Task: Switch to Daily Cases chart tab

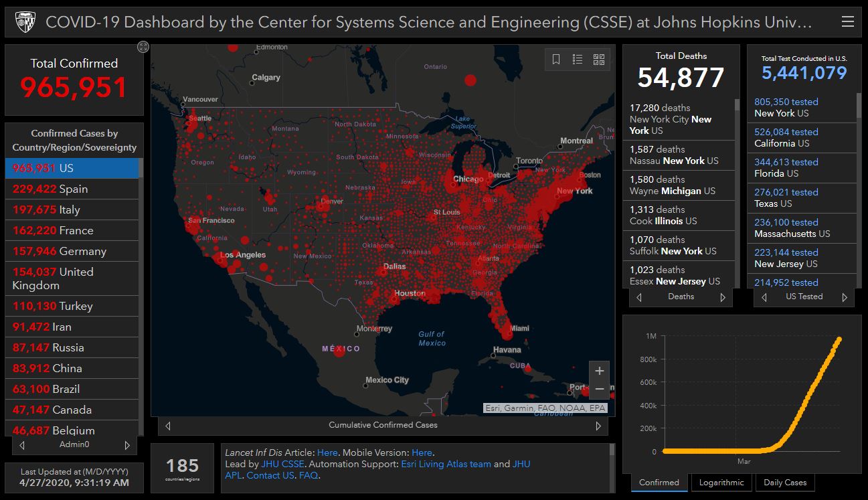Action: (786, 483)
